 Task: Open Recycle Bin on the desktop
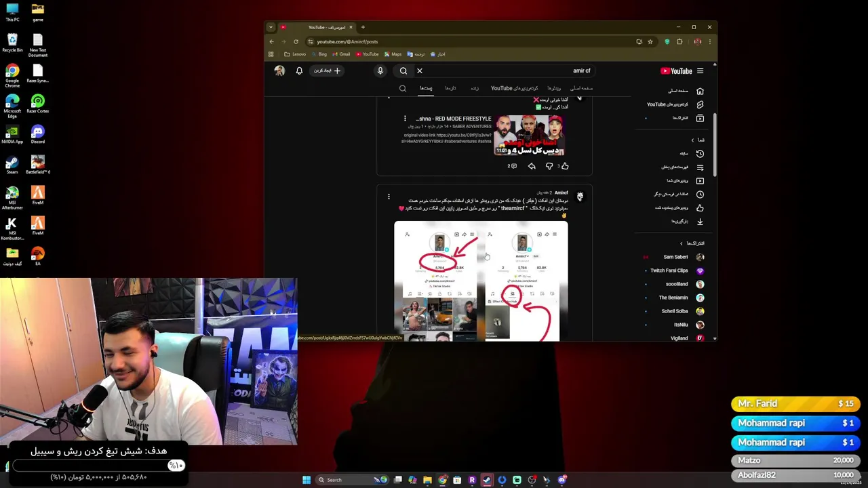tap(12, 43)
